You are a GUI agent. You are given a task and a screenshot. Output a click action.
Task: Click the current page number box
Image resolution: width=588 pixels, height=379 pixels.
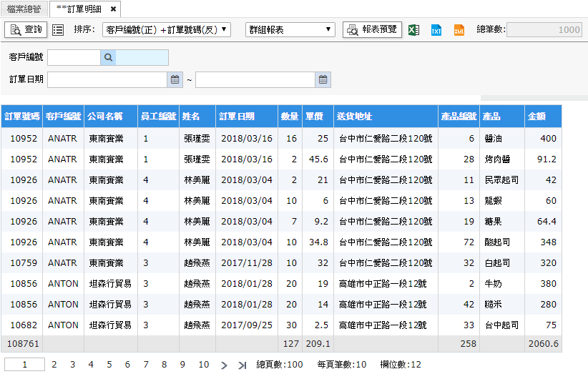click(x=25, y=365)
